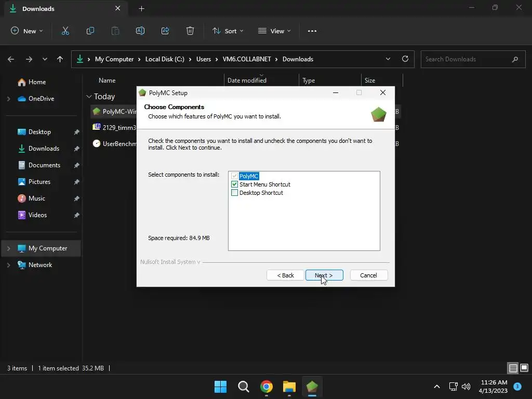Viewport: 532px width, 399px height.
Task: Open network status tray icon
Action: point(453,387)
